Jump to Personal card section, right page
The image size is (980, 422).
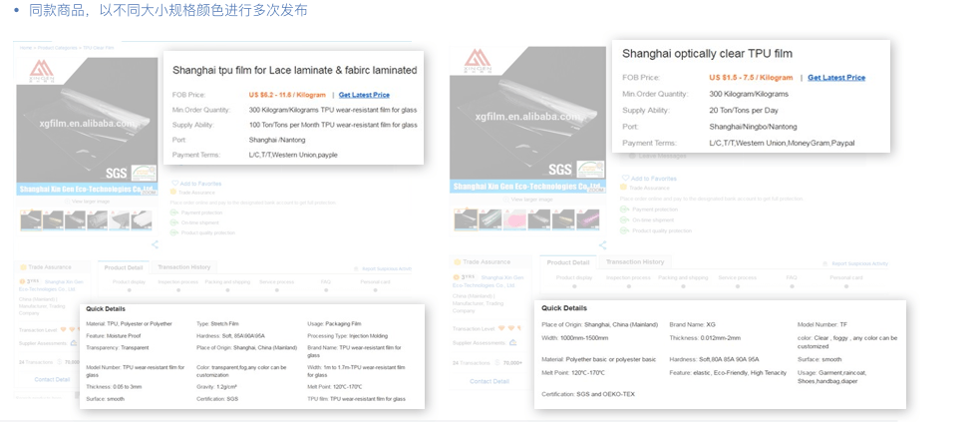pyautogui.click(x=846, y=278)
